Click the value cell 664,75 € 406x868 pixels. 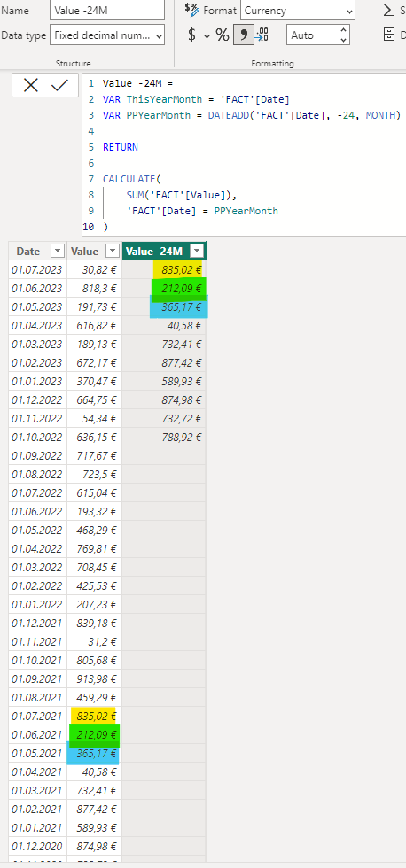95,399
